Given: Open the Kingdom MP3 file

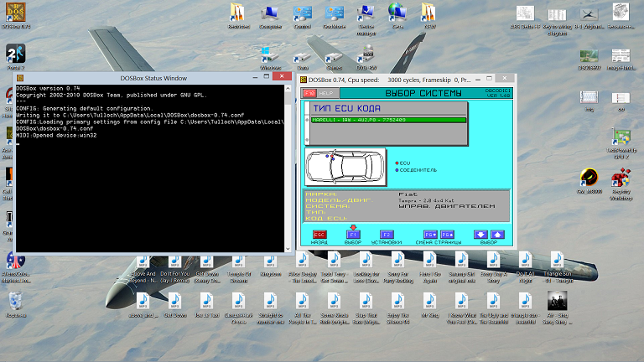Looking at the screenshot, I should click(x=271, y=260).
